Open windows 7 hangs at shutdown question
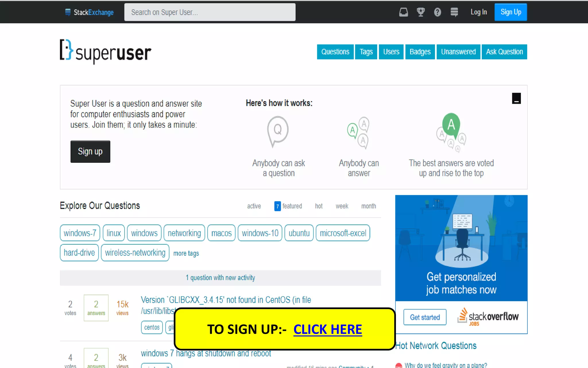The height and width of the screenshot is (368, 588). click(x=206, y=353)
